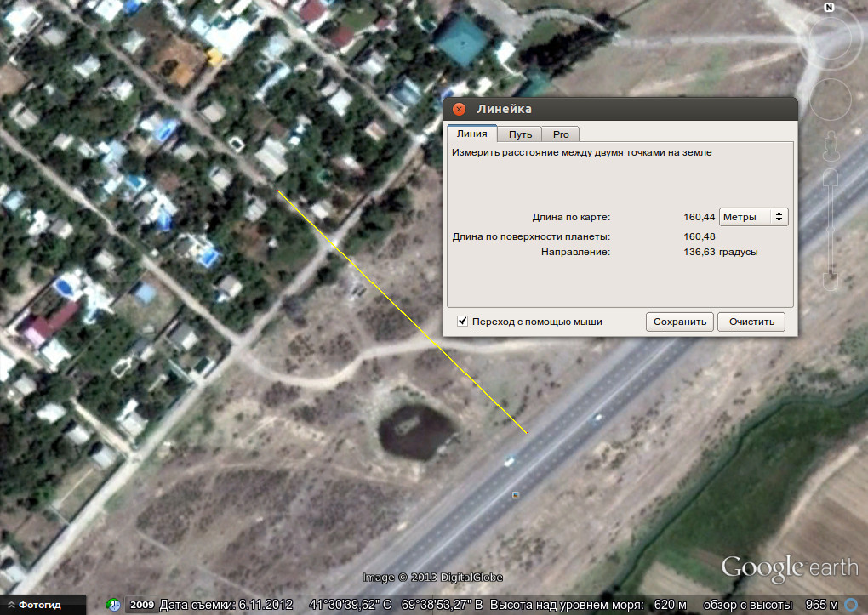The image size is (868, 615).
Task: Click the historical imagery clock icon
Action: coord(113,605)
